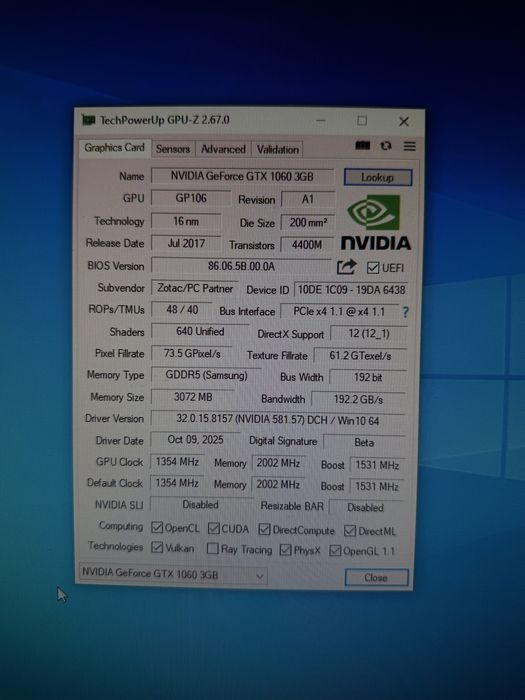Refresh GPU info with the refresh icon
The width and height of the screenshot is (525, 700).
386,146
